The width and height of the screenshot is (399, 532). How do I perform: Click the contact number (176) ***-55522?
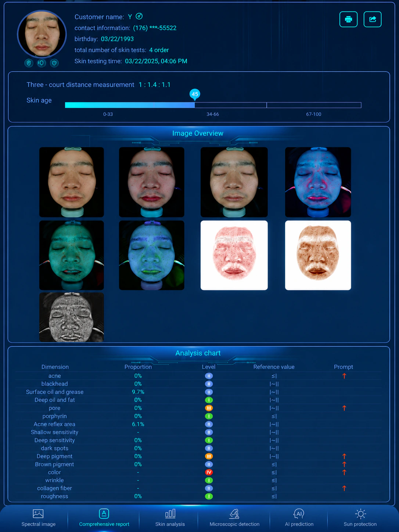155,28
